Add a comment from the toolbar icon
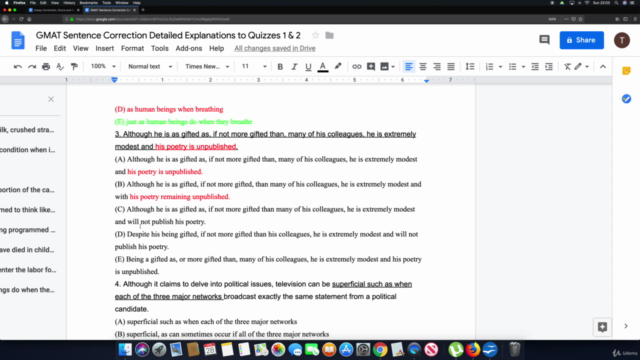 [x=371, y=67]
